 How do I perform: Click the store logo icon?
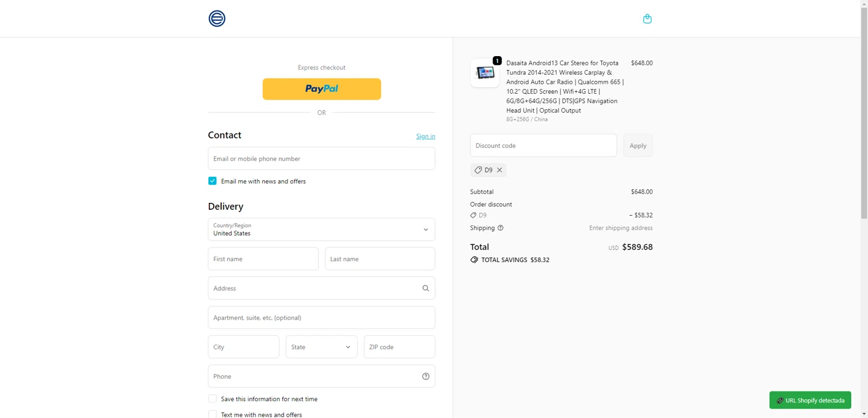[x=217, y=19]
